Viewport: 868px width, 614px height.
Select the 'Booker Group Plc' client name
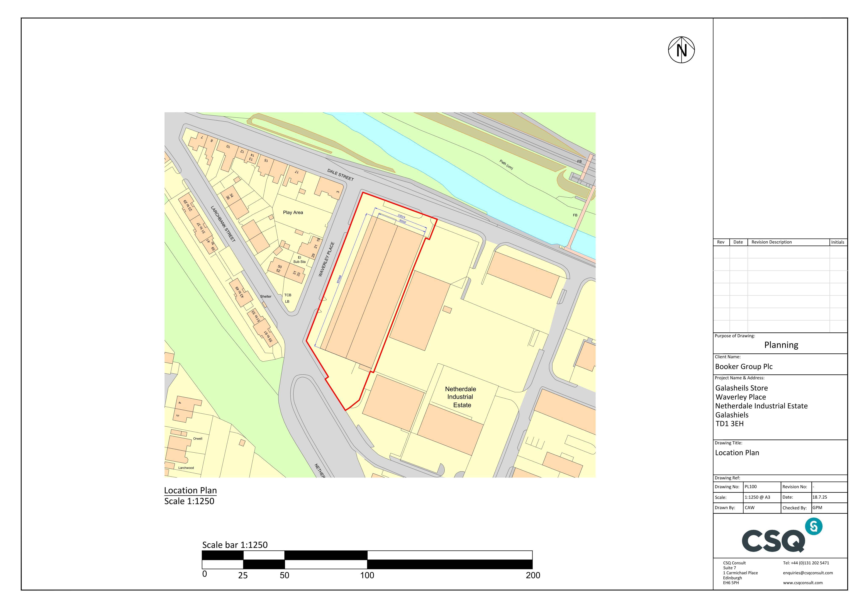[x=744, y=367]
